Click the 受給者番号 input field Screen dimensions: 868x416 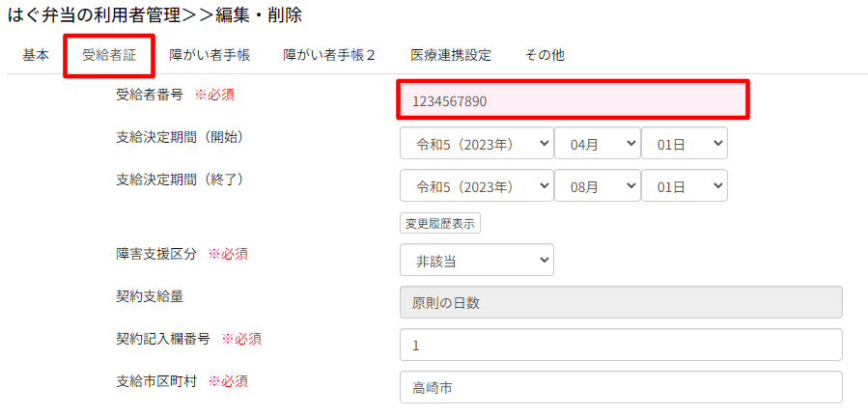573,100
